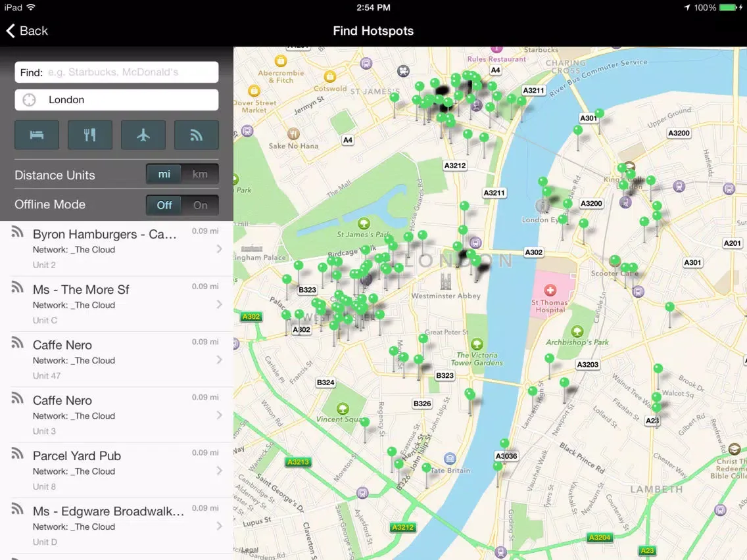The image size is (747, 560).
Task: Expand chevron for Caffe Nero Unit 47 row
Action: [219, 360]
